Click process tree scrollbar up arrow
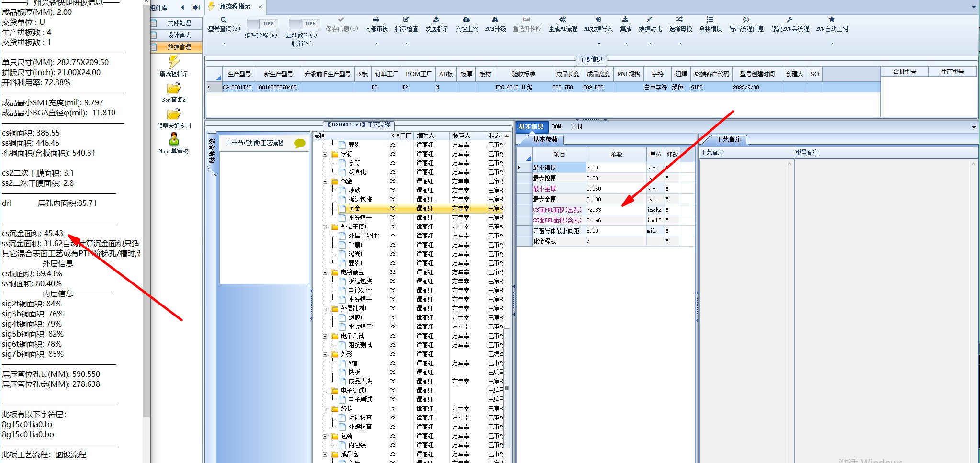 click(507, 136)
